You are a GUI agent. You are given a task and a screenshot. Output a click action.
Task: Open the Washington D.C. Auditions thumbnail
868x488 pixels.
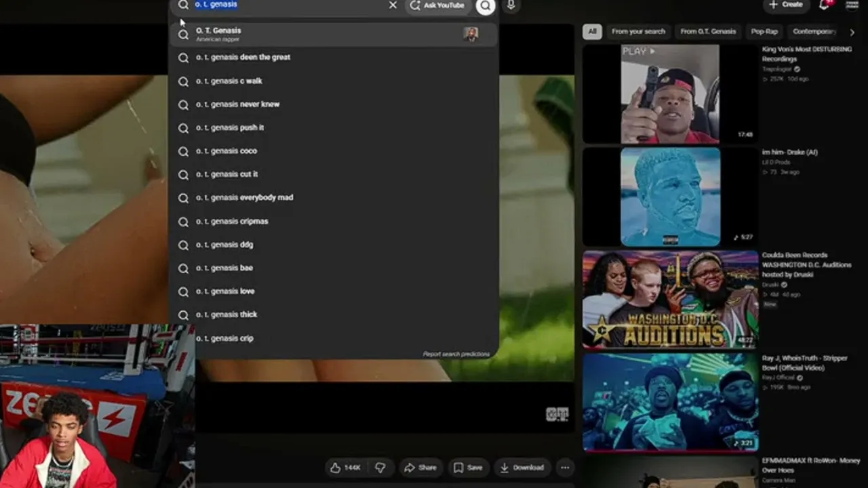(x=670, y=300)
